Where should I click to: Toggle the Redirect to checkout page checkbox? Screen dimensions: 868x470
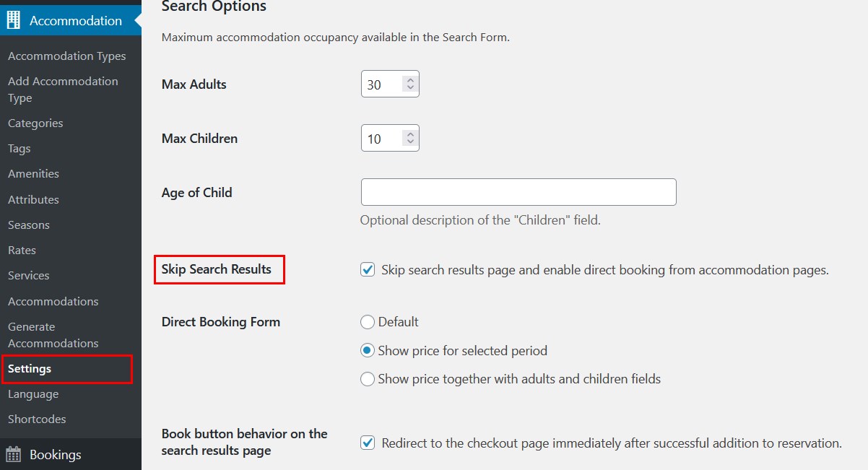point(368,443)
